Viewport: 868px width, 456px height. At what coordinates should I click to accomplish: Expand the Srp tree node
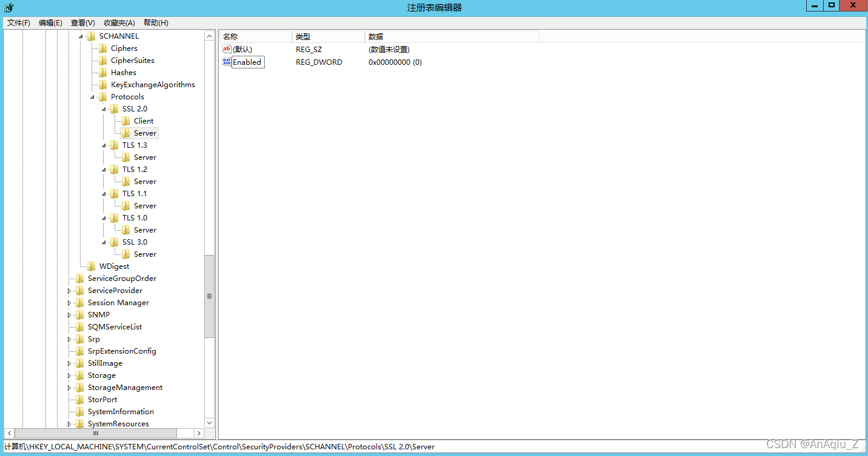[x=69, y=339]
